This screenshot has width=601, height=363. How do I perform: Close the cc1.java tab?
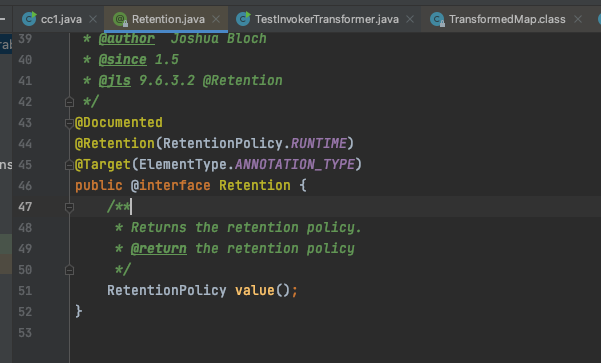click(x=93, y=19)
